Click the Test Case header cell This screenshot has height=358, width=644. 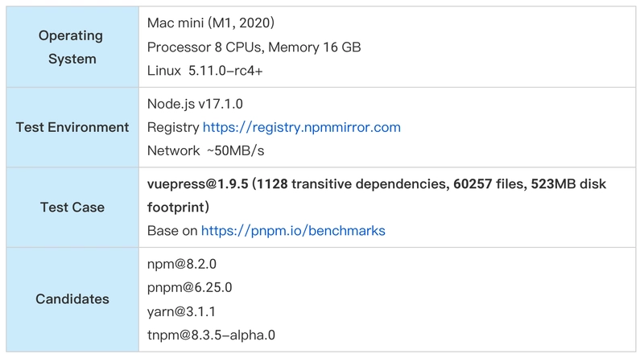point(72,208)
